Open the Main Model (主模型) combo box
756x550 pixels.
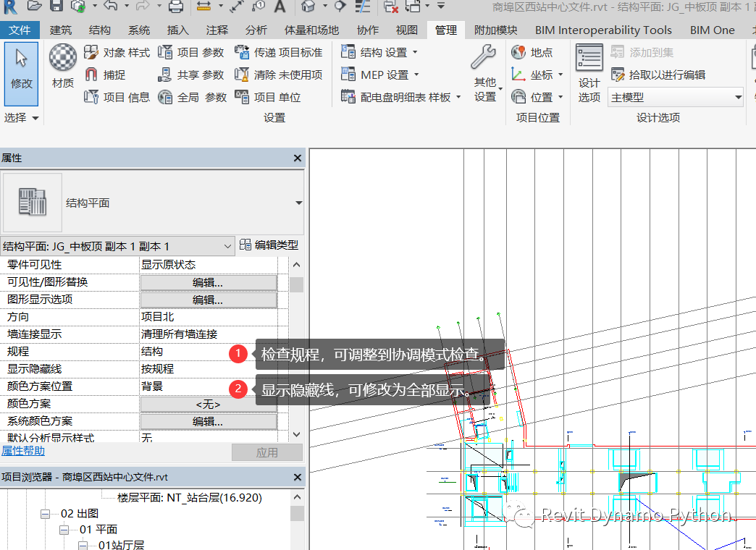click(x=676, y=98)
